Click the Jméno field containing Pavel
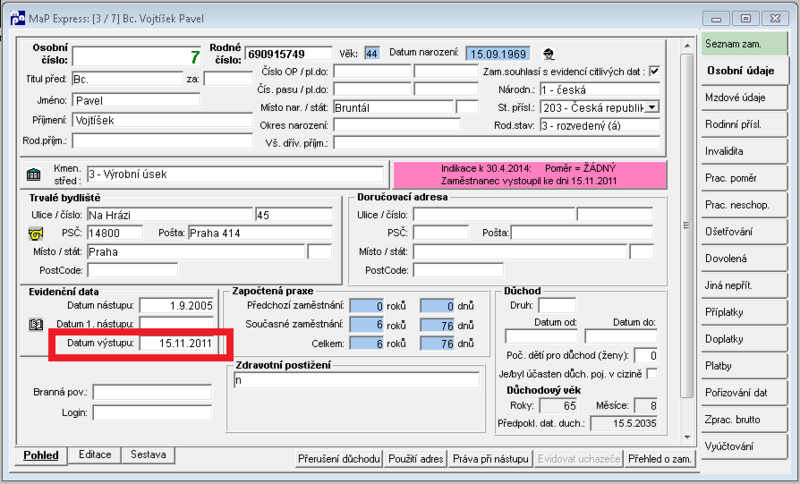Viewport: 800px width, 484px height. (136, 100)
